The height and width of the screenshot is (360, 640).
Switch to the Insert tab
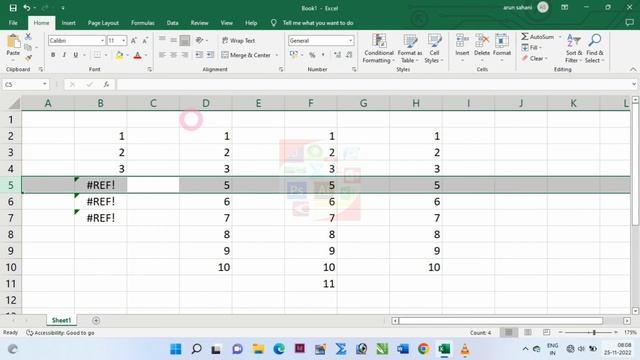click(69, 23)
